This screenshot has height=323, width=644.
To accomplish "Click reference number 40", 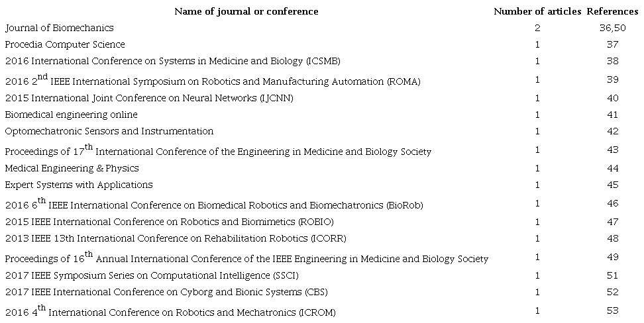I will pos(612,98).
